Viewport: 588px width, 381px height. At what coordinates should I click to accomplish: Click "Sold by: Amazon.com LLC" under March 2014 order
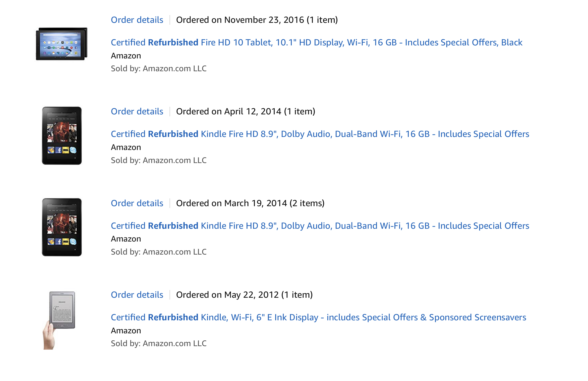(159, 252)
